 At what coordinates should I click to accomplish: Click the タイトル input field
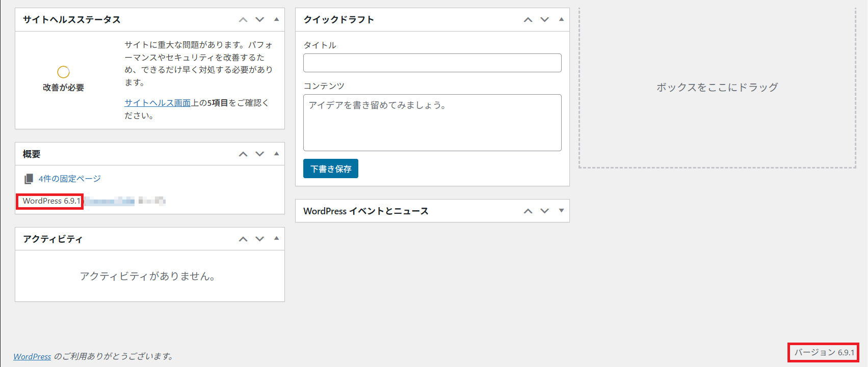432,63
